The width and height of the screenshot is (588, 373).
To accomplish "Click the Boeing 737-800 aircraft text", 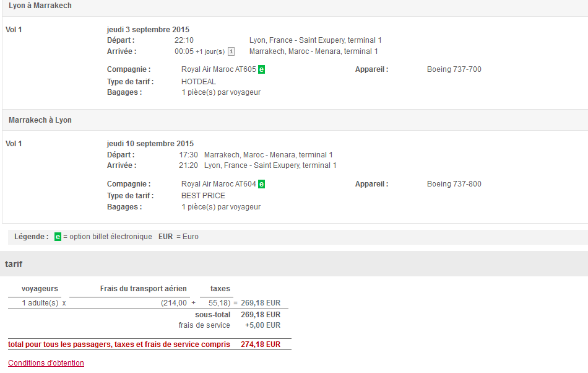I will tap(454, 184).
